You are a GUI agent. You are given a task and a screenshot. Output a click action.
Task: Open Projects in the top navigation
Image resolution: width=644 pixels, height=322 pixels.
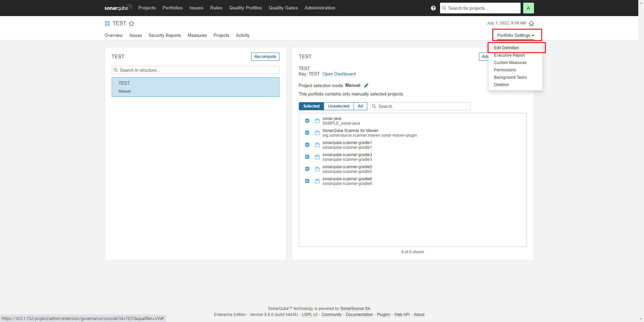coord(147,8)
